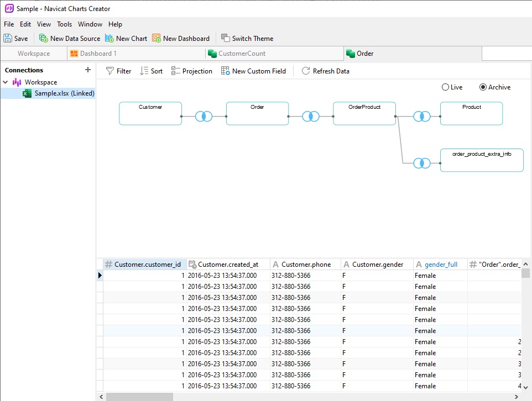Click the join icon between Order and OrderProduct

pyautogui.click(x=311, y=117)
